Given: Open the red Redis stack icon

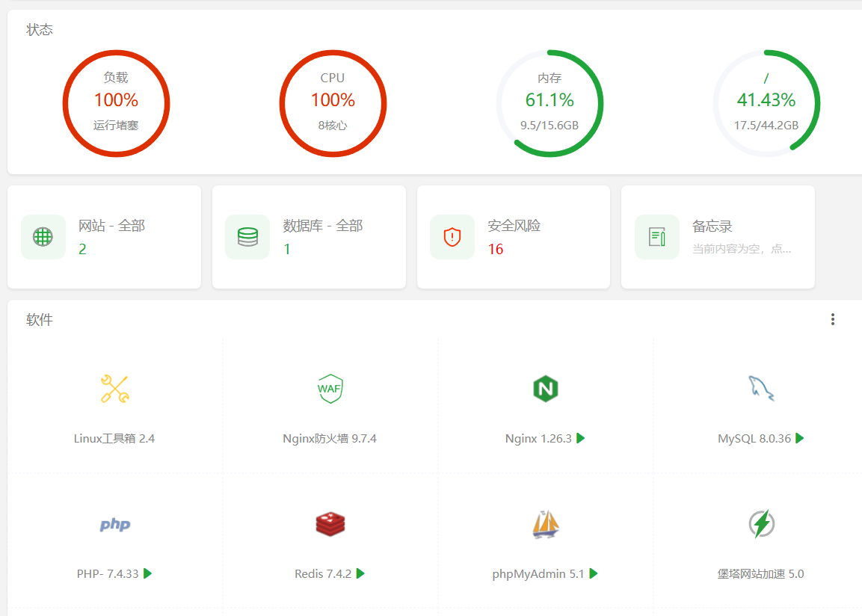Looking at the screenshot, I should [330, 524].
